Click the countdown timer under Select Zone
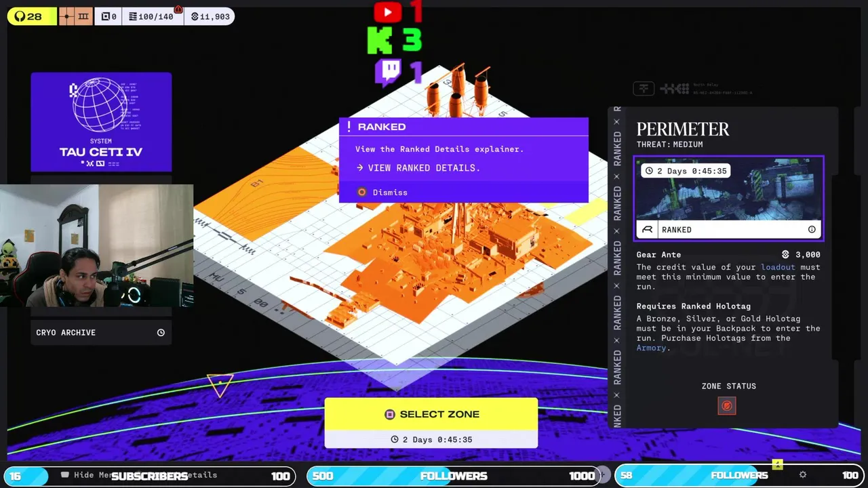 [x=431, y=439]
